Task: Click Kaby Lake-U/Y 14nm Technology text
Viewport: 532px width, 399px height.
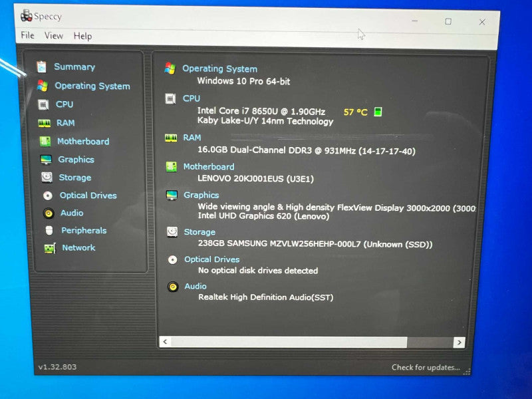Action: click(265, 121)
